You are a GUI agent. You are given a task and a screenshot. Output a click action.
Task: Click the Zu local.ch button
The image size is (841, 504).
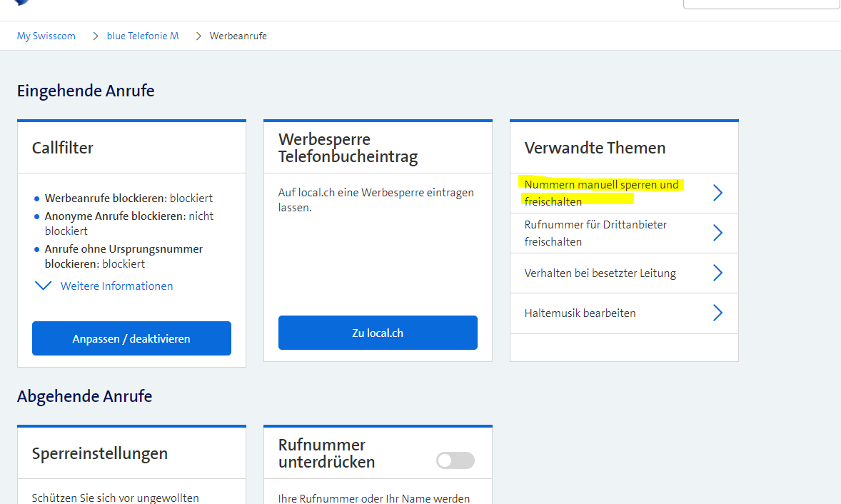tap(378, 333)
